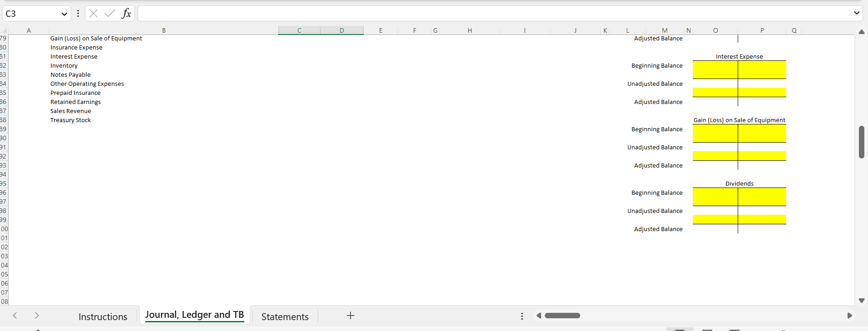Click the next sheet navigation arrow

[37, 316]
